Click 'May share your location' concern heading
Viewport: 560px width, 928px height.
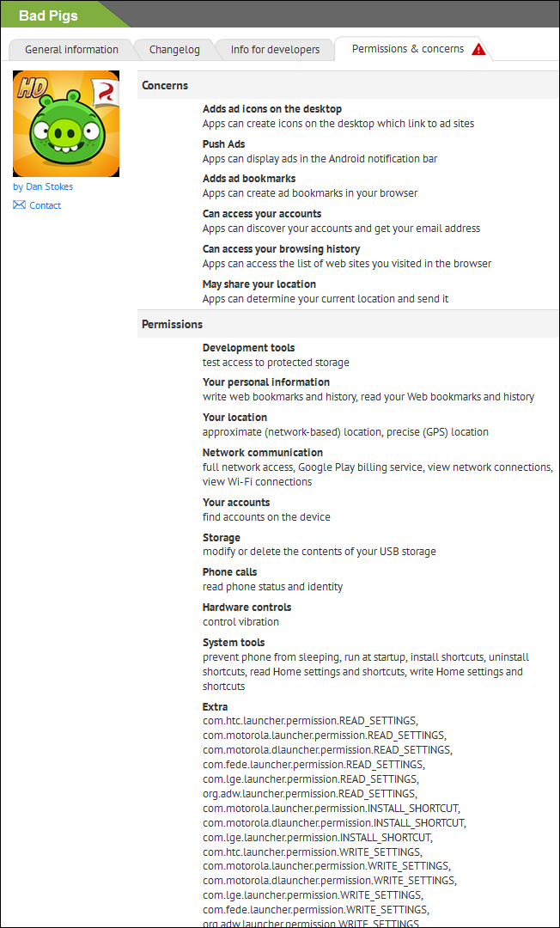click(x=259, y=284)
